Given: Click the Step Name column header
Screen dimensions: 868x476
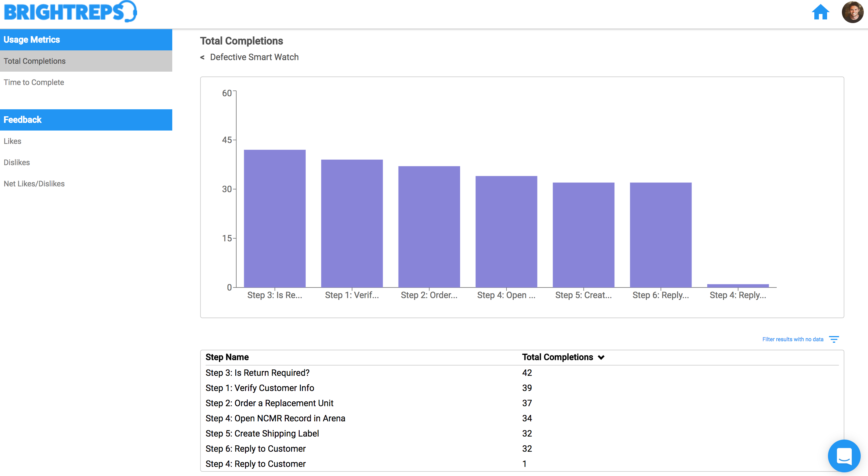Looking at the screenshot, I should pos(227,357).
